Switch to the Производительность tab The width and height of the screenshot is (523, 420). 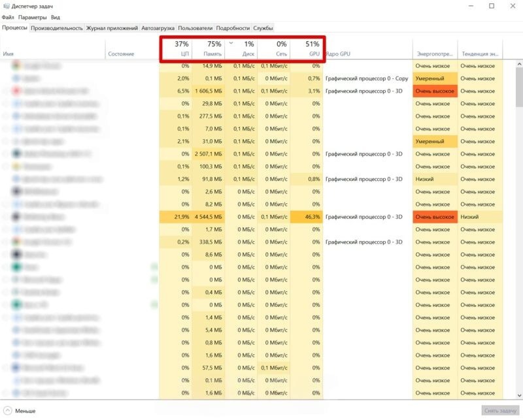tap(57, 28)
